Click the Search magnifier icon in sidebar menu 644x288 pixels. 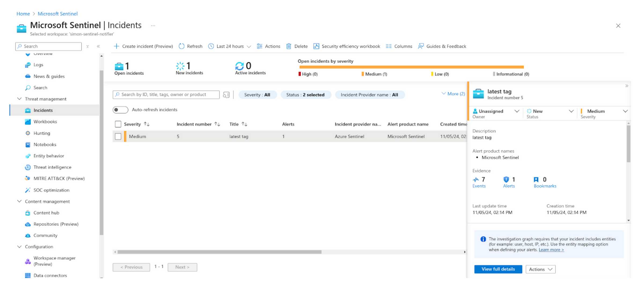pos(28,88)
